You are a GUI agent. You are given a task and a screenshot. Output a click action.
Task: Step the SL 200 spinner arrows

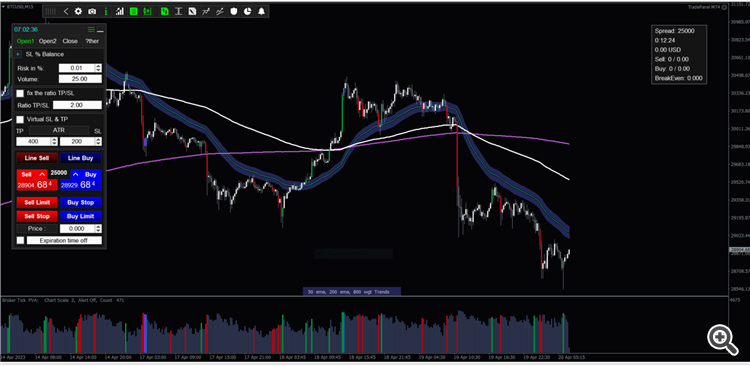[99, 142]
